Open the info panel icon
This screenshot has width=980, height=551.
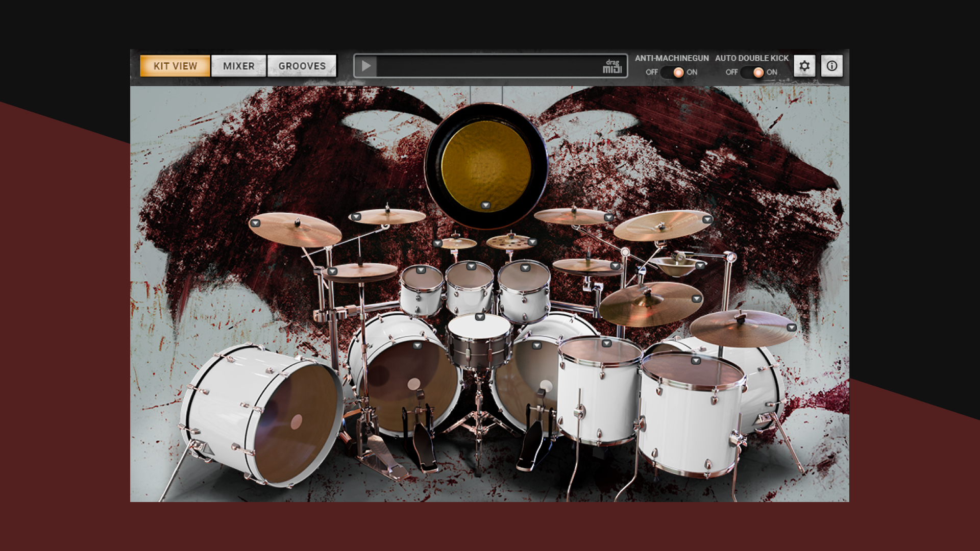831,66
